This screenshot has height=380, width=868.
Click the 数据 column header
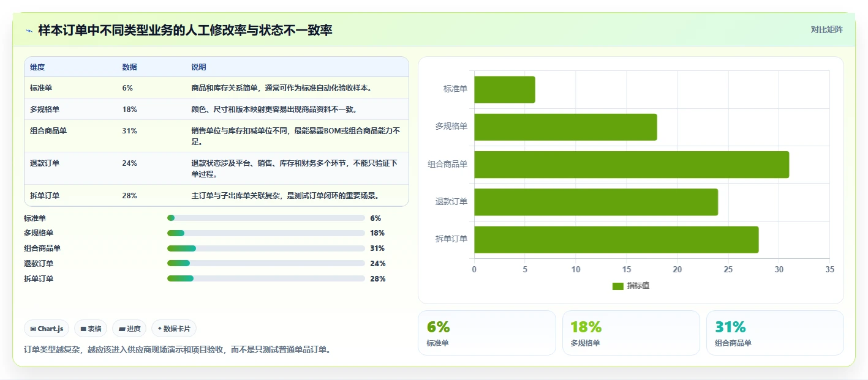(x=130, y=67)
